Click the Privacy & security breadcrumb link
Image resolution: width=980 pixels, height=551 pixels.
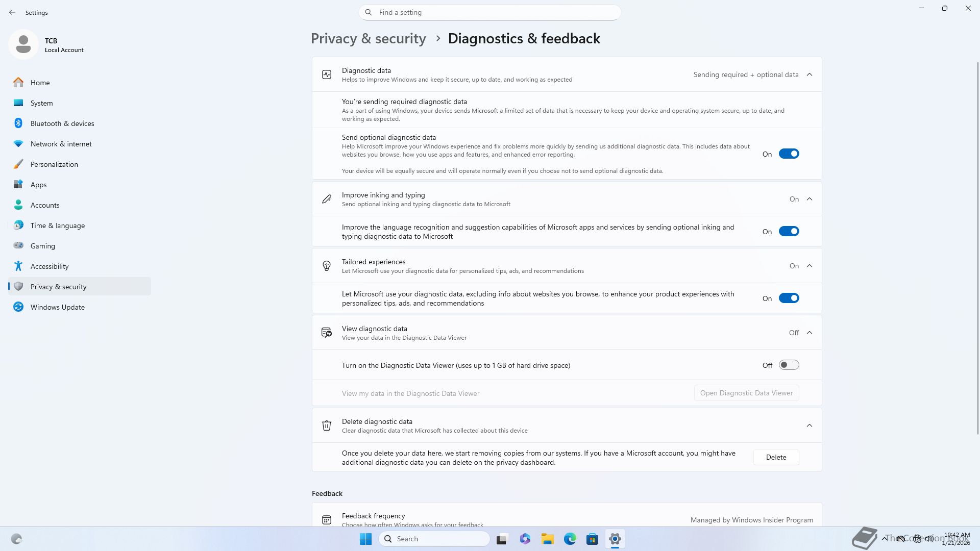368,39
